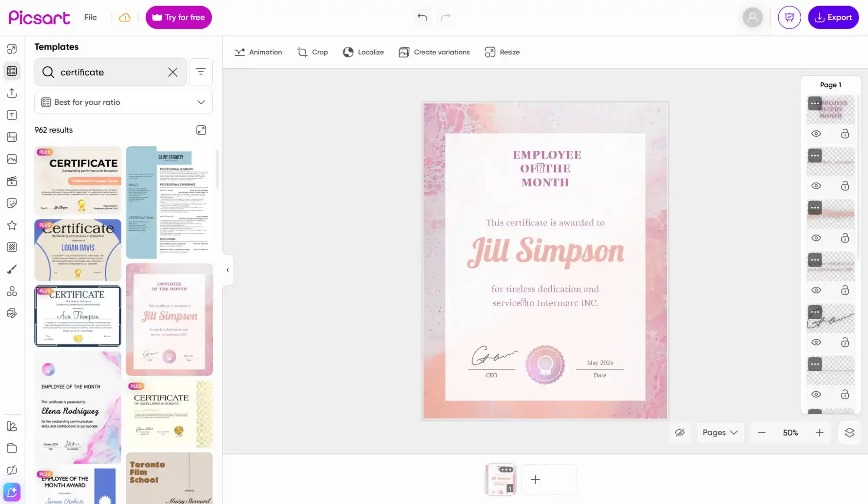
Task: Select the brush draw tool icon
Action: (x=12, y=269)
